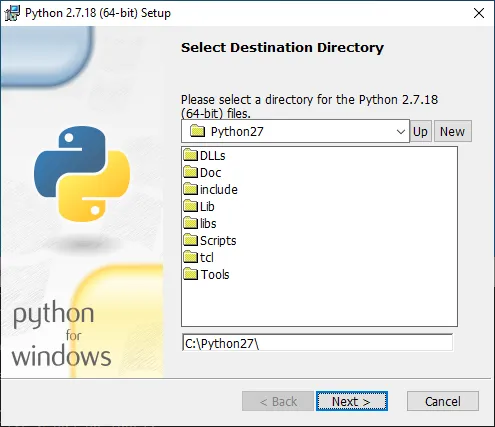Select the Doc folder icon
Image resolution: width=495 pixels, height=427 pixels.
[191, 172]
